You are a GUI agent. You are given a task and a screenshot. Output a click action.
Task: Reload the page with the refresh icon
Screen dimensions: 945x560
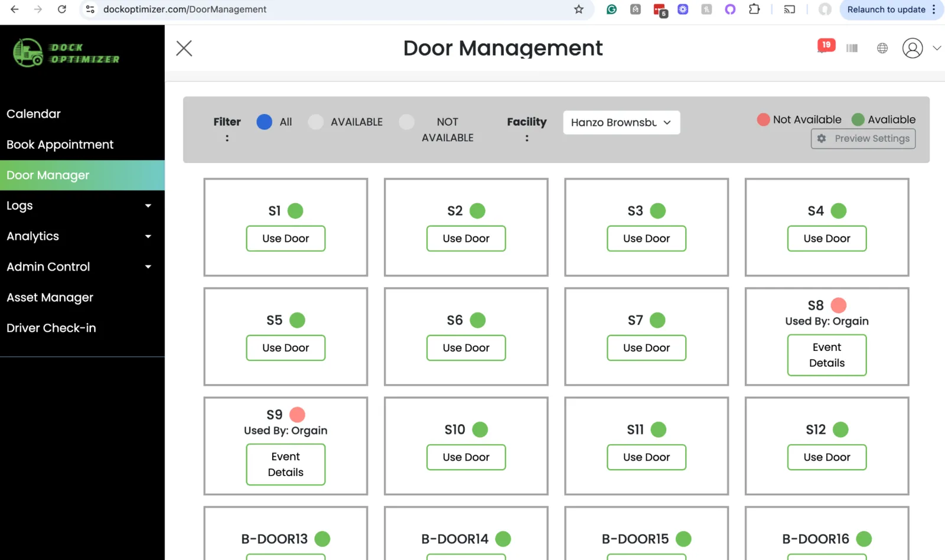click(62, 9)
